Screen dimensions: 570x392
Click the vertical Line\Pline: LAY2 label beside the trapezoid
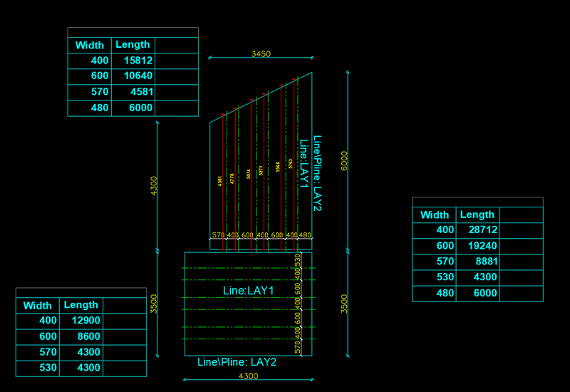point(317,173)
